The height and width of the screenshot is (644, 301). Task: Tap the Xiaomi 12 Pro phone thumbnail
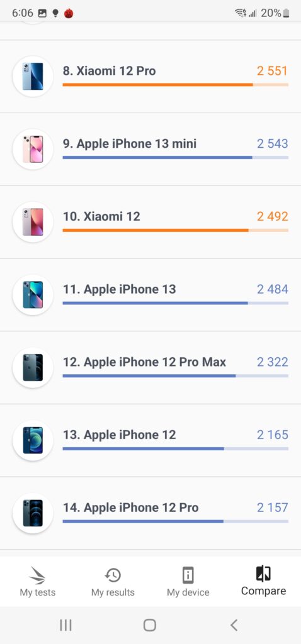[33, 76]
